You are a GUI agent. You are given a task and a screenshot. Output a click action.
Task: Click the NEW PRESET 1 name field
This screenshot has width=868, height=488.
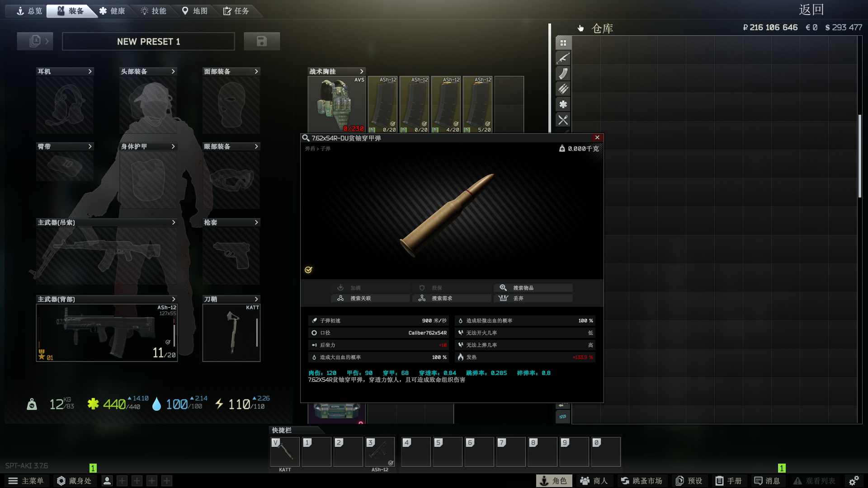pos(148,42)
